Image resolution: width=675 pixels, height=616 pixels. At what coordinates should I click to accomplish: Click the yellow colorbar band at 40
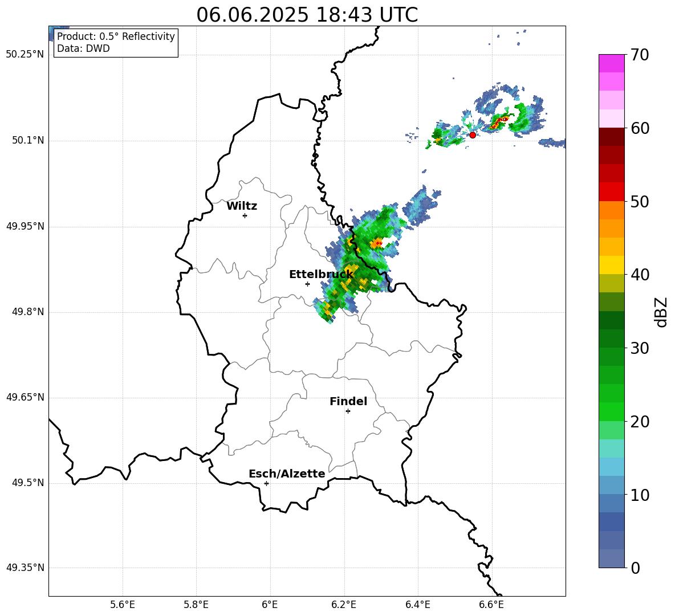click(612, 265)
